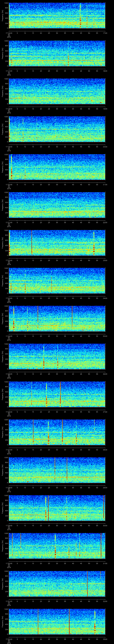Click the 17:31:00 start time label
Image resolution: width=114 pixels, height=644 pixels.
(9, 601)
